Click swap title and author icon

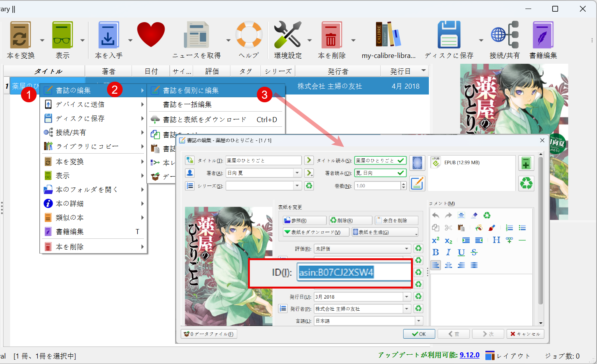[x=190, y=160]
